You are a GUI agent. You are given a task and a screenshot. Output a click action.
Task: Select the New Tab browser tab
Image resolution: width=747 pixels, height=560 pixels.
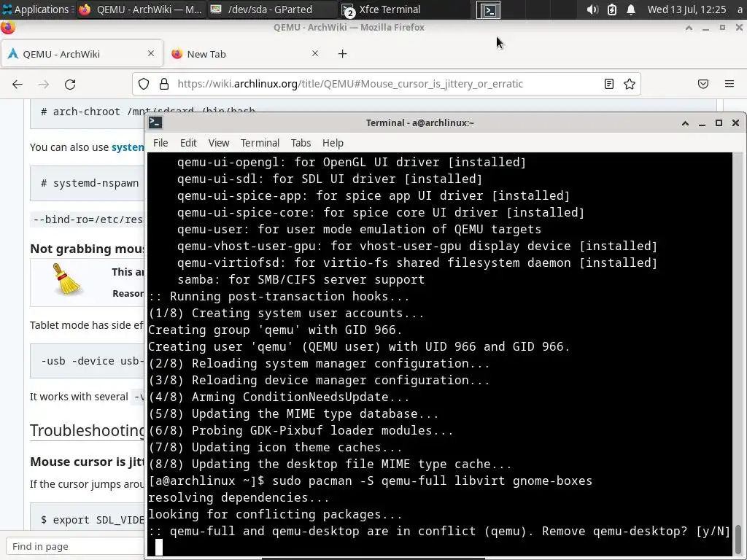tap(245, 54)
